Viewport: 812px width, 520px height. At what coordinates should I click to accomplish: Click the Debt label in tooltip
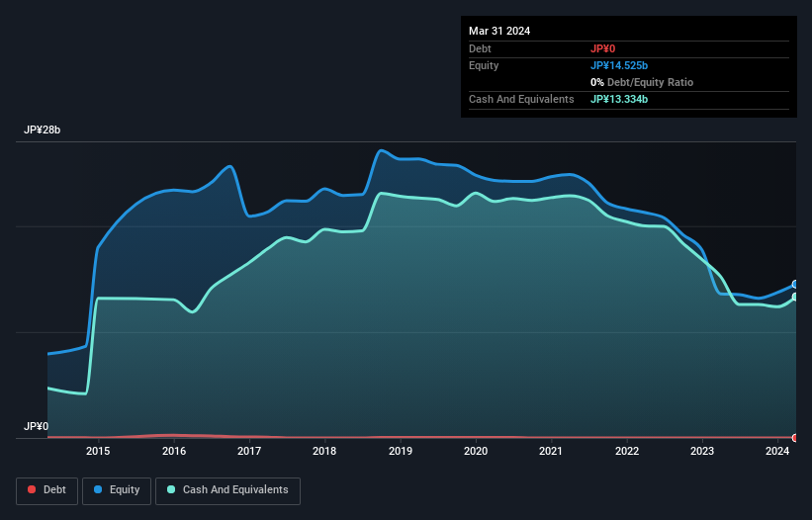click(x=480, y=48)
